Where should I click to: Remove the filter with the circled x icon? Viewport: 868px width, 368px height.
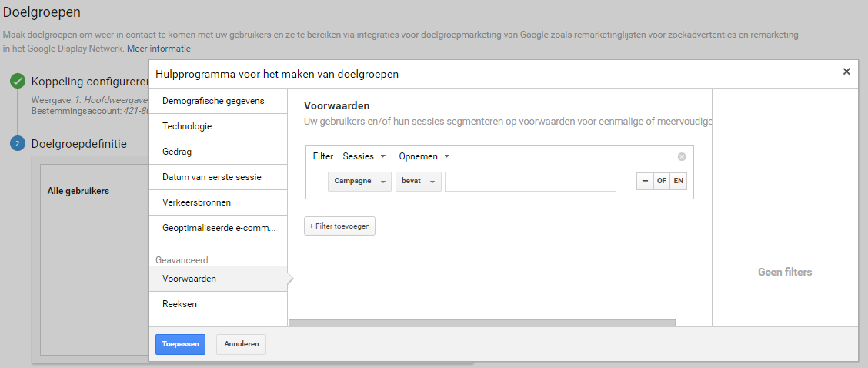pyautogui.click(x=682, y=157)
